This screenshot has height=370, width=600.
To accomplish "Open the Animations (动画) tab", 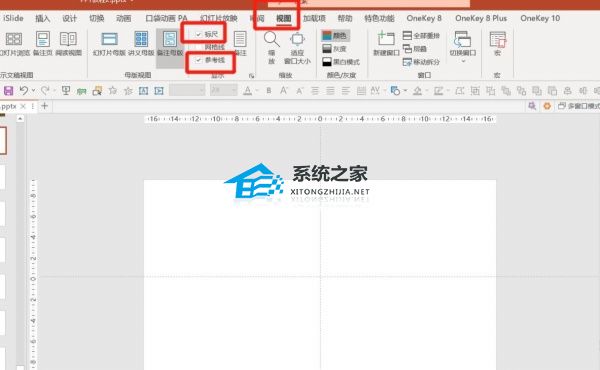I will point(124,18).
